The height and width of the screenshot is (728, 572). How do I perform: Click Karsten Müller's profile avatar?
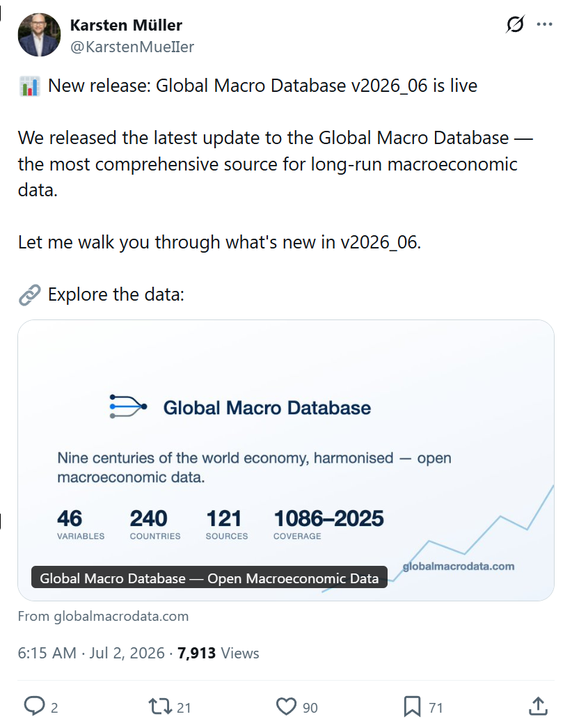40,35
